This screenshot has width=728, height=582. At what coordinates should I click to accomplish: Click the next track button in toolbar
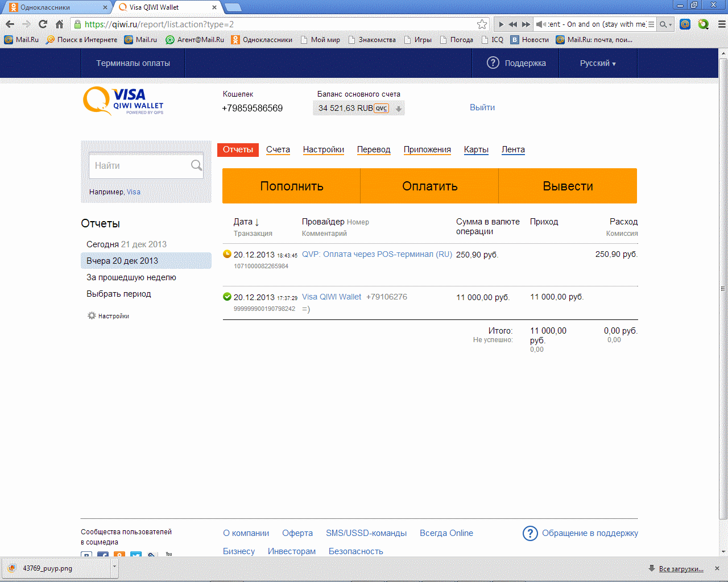coord(526,24)
